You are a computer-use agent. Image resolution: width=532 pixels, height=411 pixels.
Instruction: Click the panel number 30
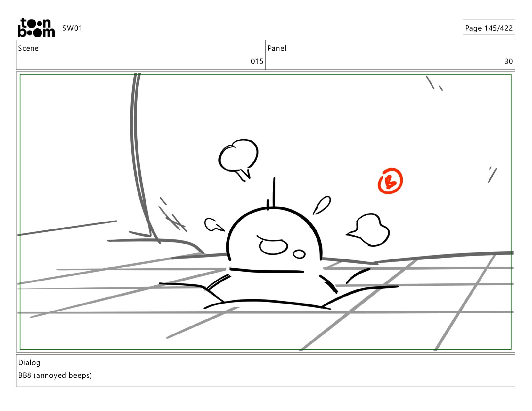coord(508,61)
